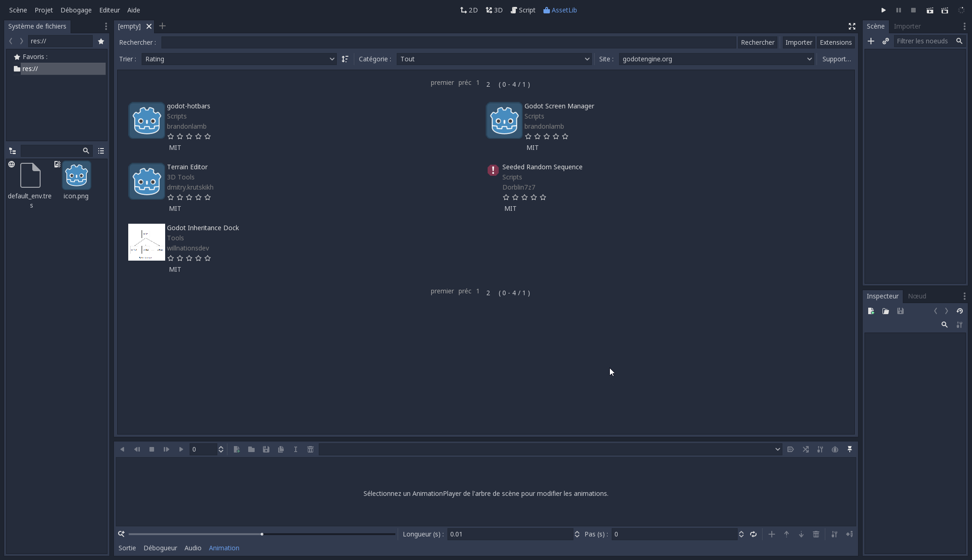Play the project with the play icon
Image resolution: width=972 pixels, height=560 pixels.
point(883,10)
